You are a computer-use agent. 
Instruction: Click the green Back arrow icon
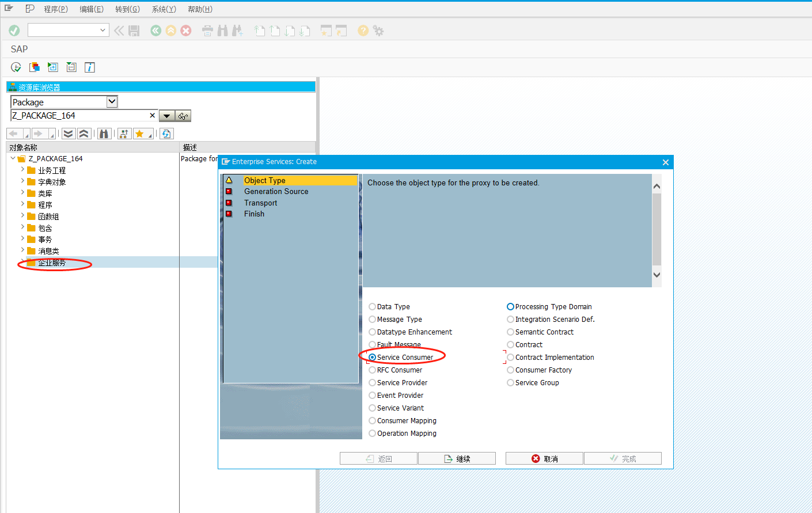click(x=155, y=31)
